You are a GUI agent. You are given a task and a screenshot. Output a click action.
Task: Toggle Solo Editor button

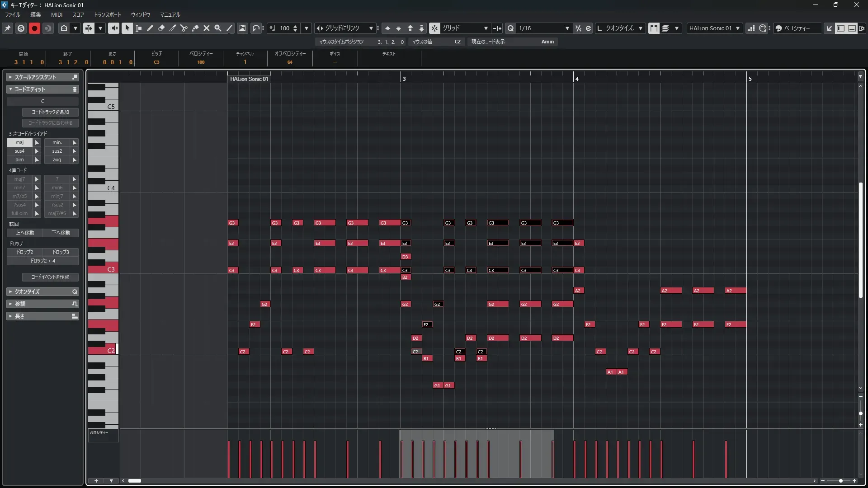[21, 28]
